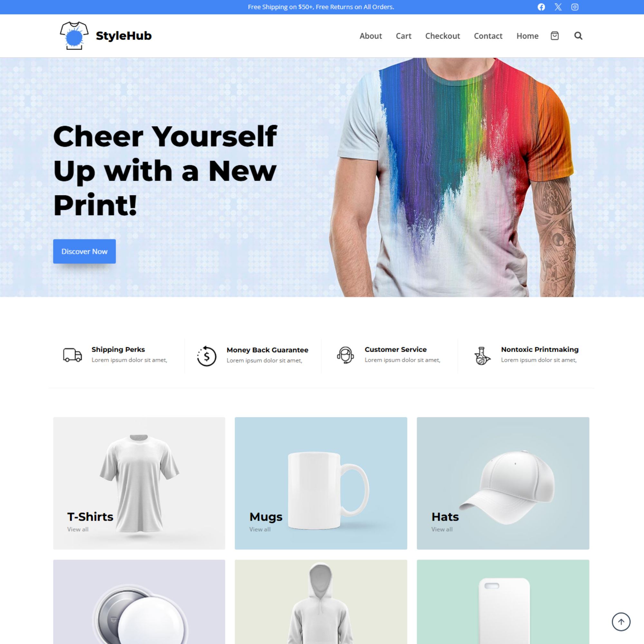Click the scroll-to-top arrow button
The image size is (644, 644).
pos(621,621)
